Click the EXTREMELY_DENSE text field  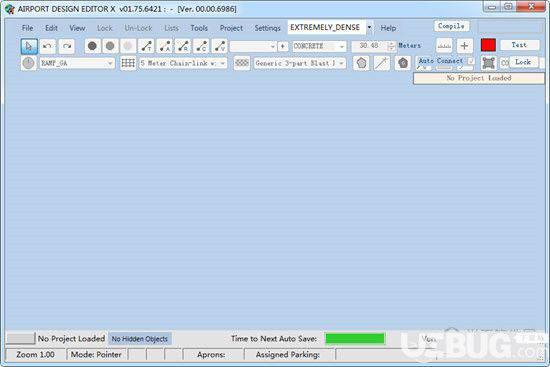point(327,27)
